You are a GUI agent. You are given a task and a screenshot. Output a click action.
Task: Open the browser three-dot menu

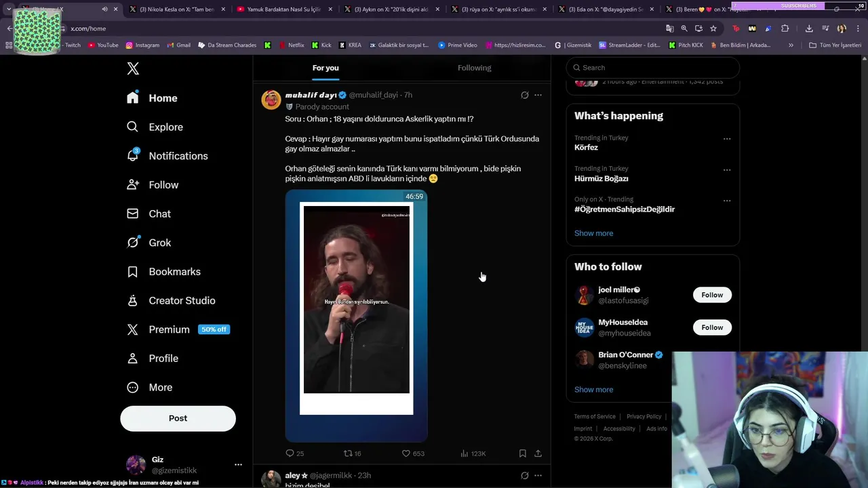tap(859, 28)
